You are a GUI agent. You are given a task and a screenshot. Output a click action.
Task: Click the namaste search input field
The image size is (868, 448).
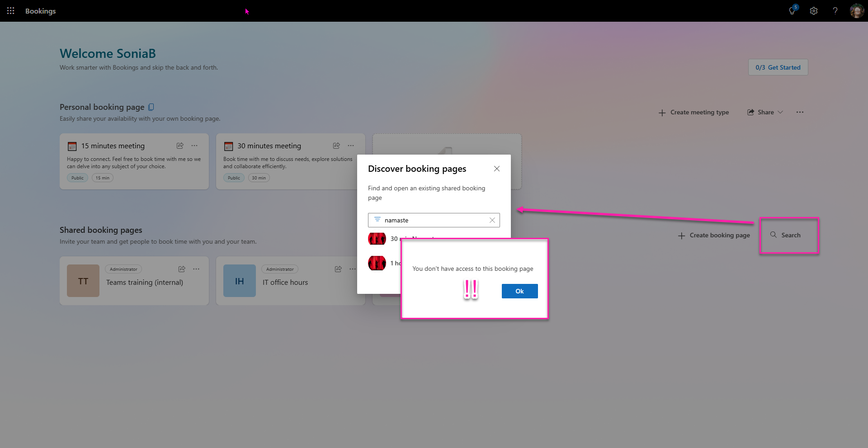(434, 220)
